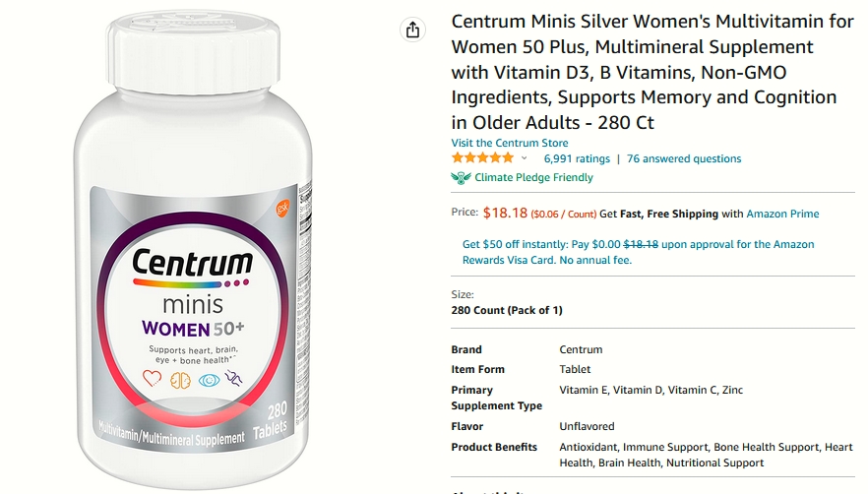The image size is (868, 494).
Task: Click the Climate Pledge Friendly text
Action: [533, 178]
